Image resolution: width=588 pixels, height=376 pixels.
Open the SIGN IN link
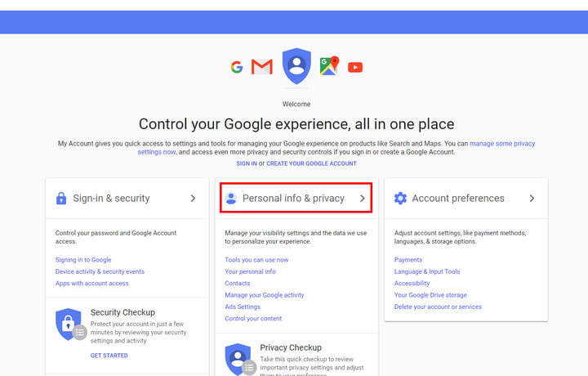tap(247, 163)
